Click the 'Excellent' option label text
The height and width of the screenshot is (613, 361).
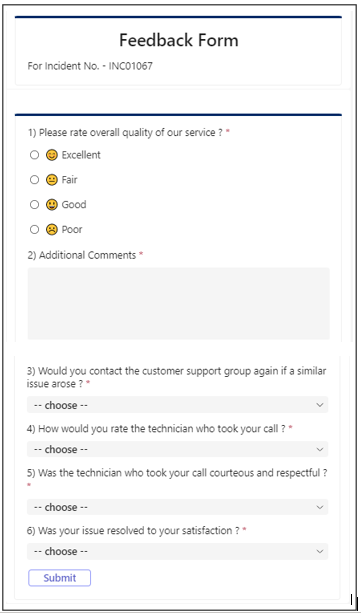[x=81, y=155]
